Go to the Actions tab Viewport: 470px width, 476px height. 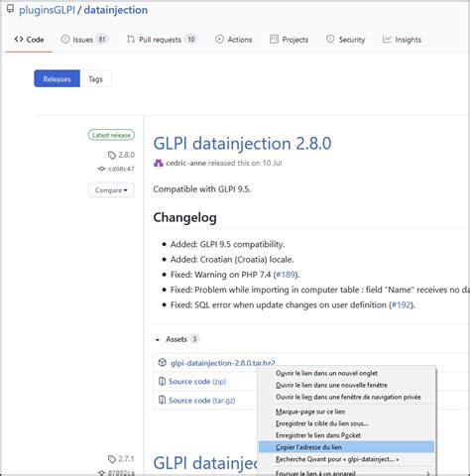coord(233,40)
